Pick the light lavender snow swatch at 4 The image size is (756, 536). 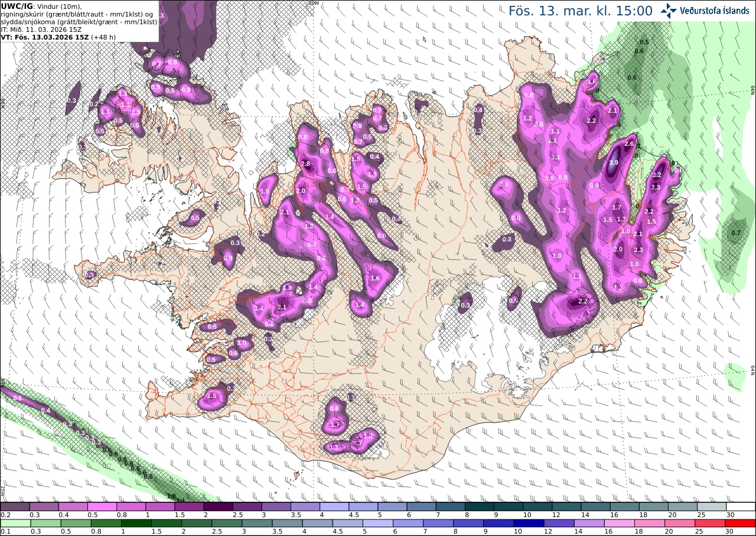pyautogui.click(x=334, y=506)
